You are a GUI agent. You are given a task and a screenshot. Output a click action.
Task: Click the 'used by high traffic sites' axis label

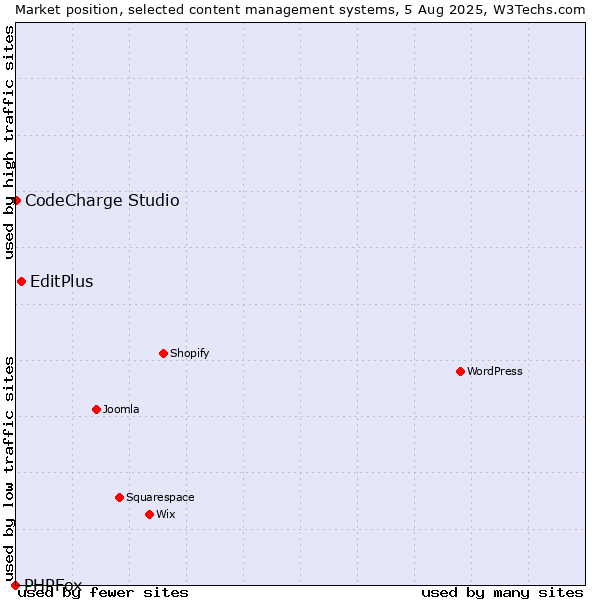tap(9, 142)
